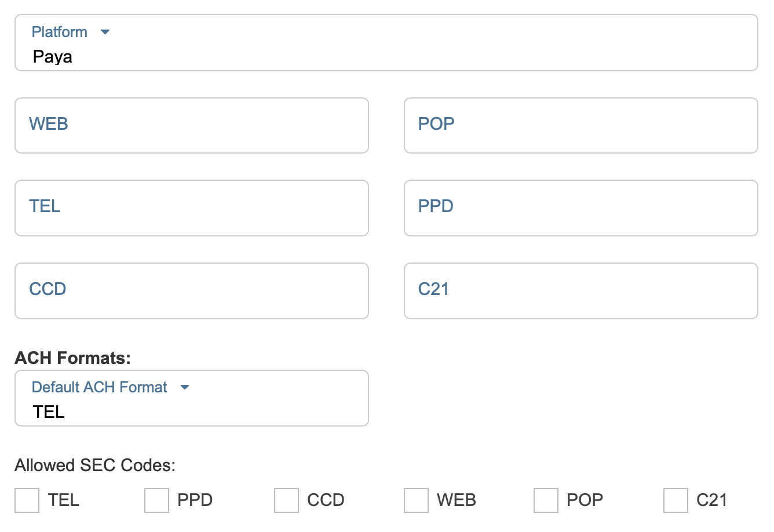
Task: Select the CCD input box
Action: tap(192, 291)
